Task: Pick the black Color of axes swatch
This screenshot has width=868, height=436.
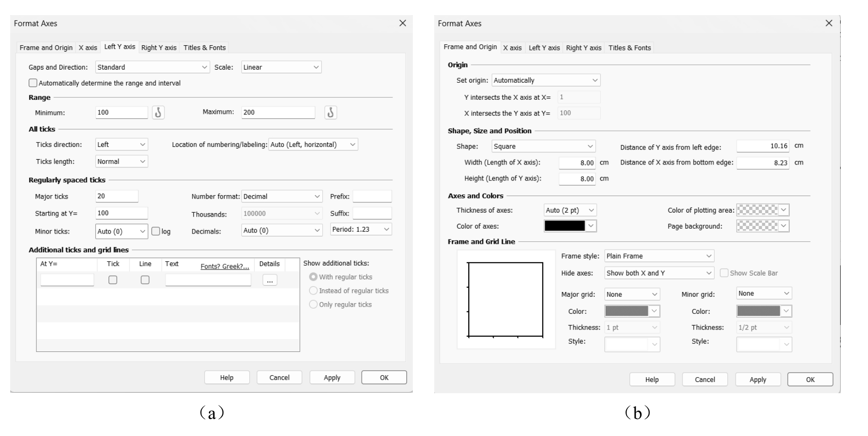Action: (x=565, y=226)
